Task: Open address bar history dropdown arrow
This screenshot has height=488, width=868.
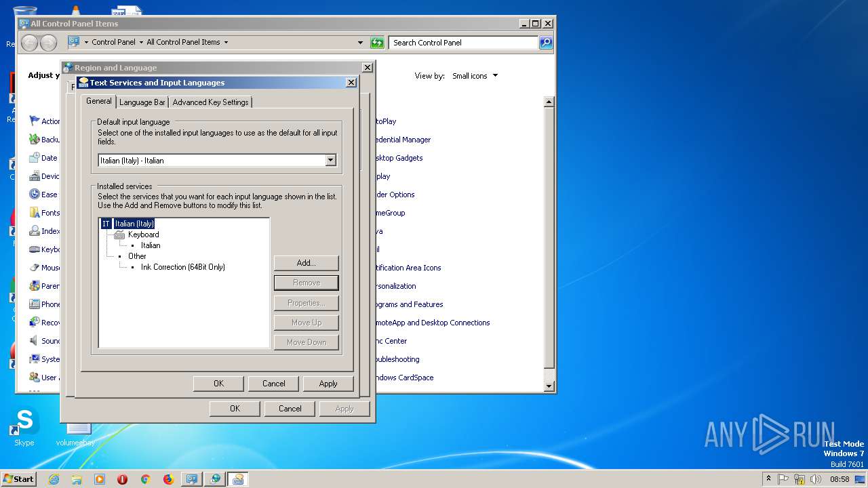Action: (x=360, y=42)
